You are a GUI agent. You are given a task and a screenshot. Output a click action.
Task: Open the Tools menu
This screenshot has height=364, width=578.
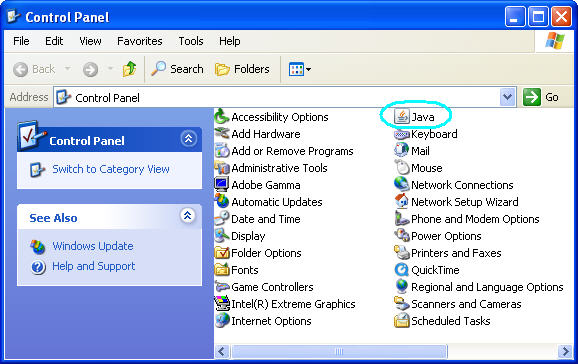click(191, 41)
